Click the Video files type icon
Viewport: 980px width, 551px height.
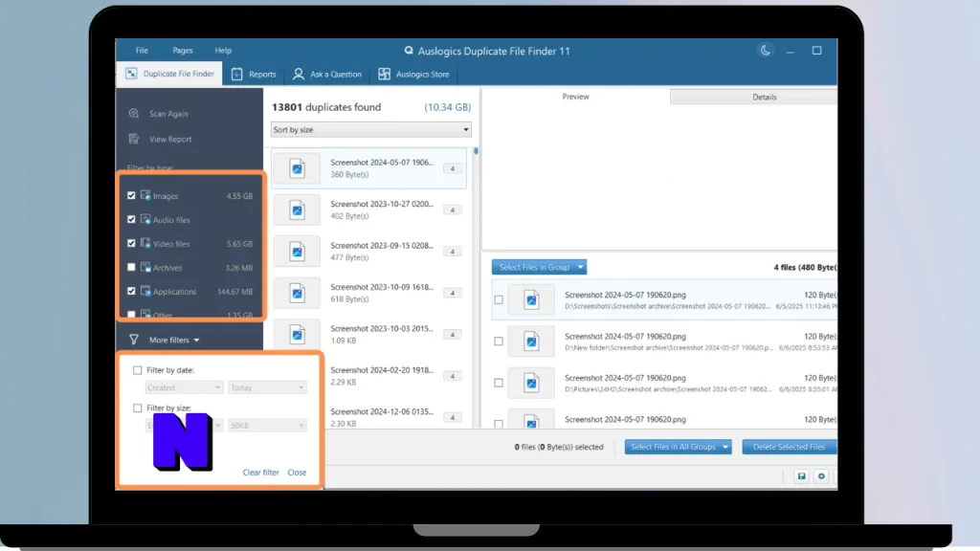(x=145, y=243)
